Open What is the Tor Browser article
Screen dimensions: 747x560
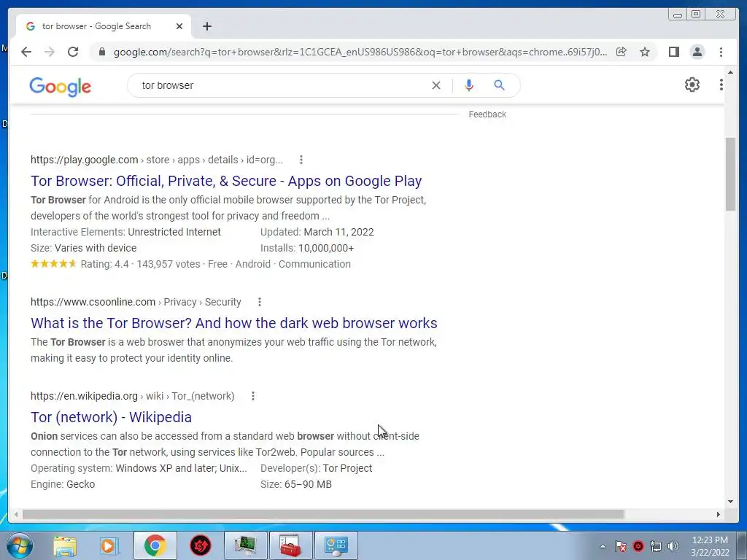[234, 323]
